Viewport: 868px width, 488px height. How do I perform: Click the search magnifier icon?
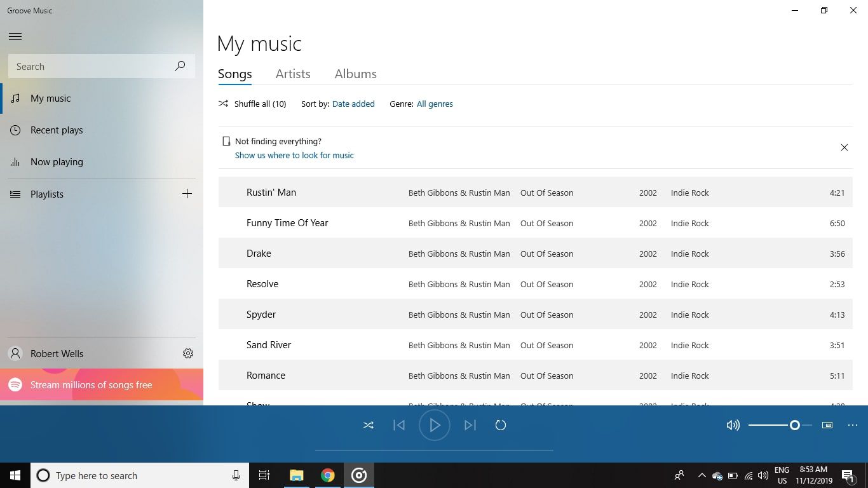point(180,66)
